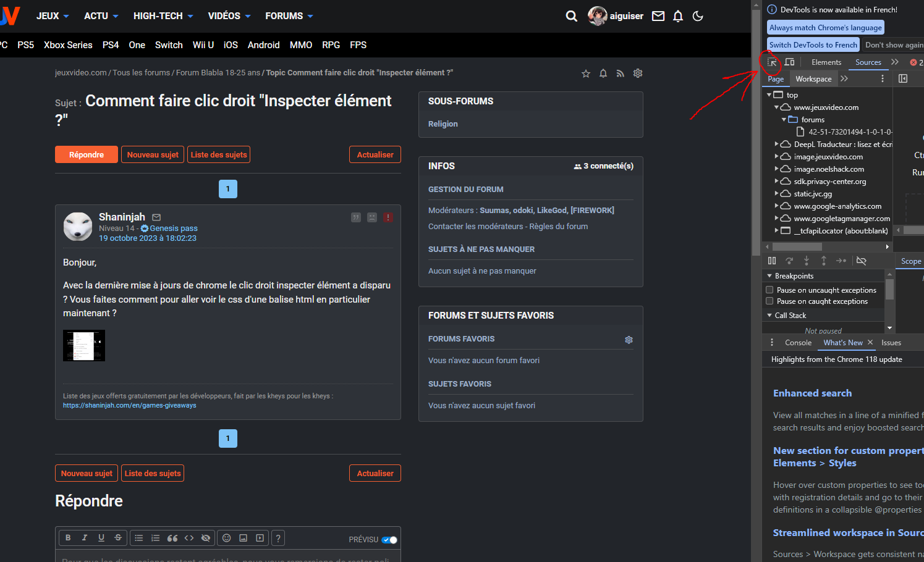Toggle the PRÉVISU preview switch
This screenshot has width=924, height=562.
(389, 540)
